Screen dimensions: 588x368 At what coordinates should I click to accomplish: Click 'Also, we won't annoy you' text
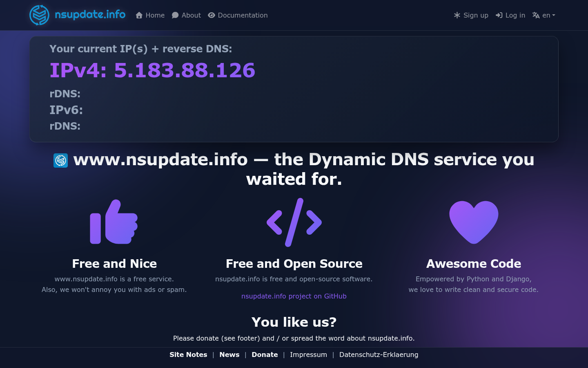(x=114, y=289)
